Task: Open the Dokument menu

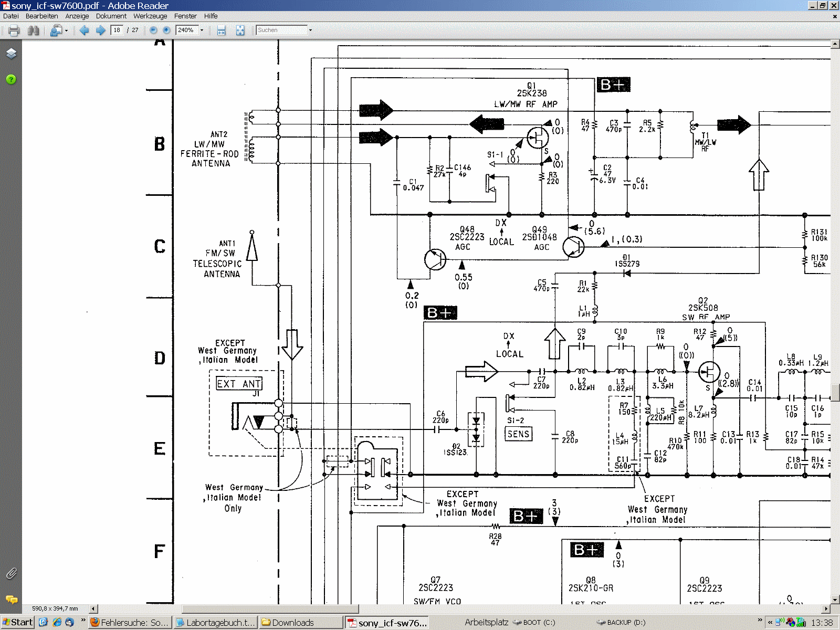Action: point(111,16)
